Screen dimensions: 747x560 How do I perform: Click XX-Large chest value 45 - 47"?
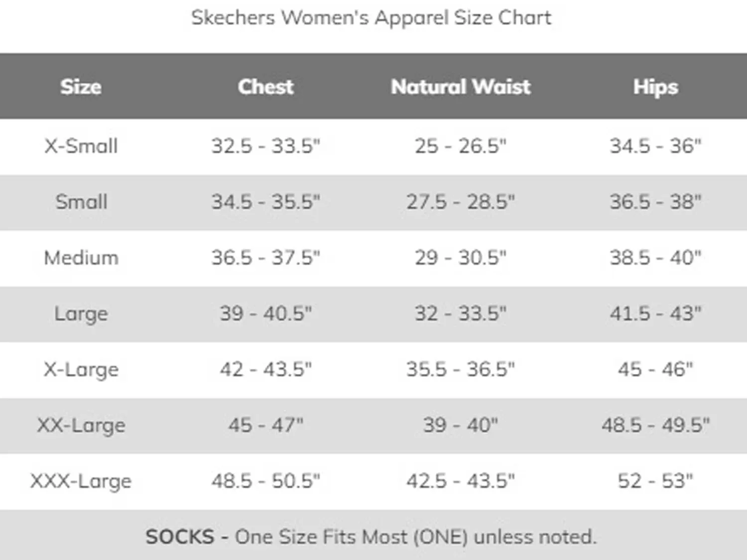[265, 425]
